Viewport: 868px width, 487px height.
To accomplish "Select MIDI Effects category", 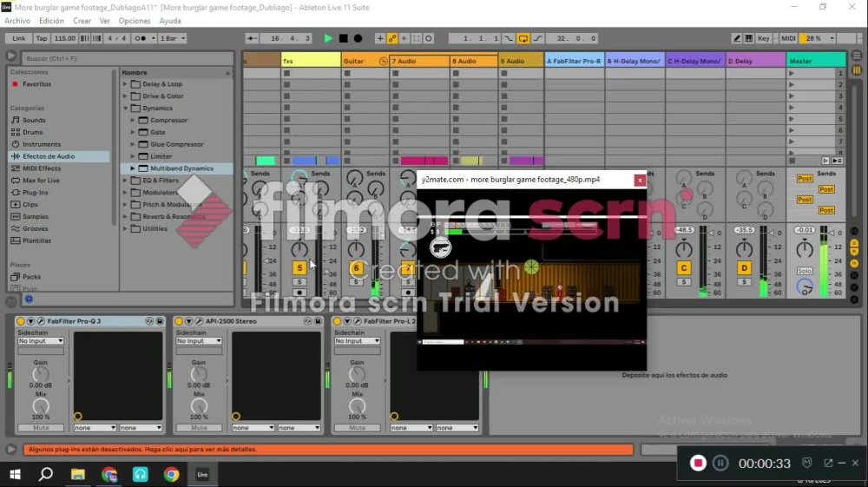I will pos(42,168).
